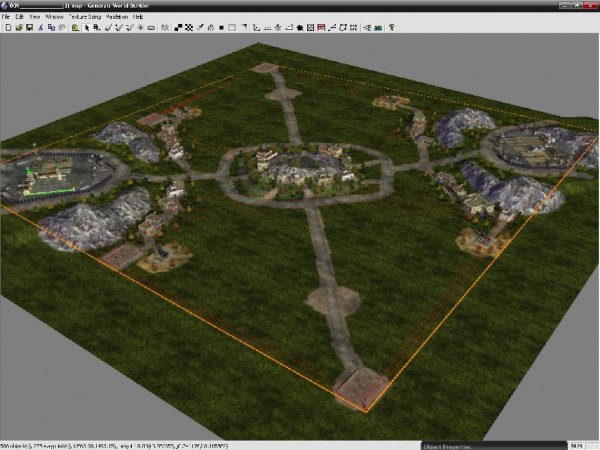
Task: Save the map with the floppy disk icon
Action: (x=29, y=27)
